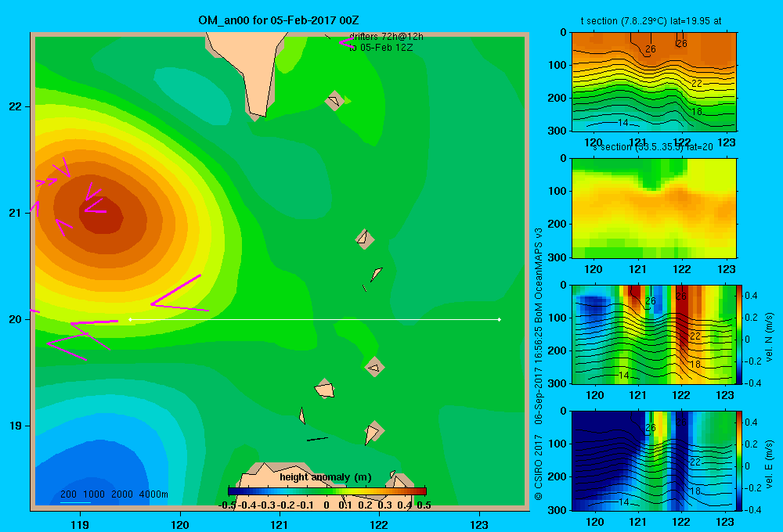The width and height of the screenshot is (783, 532).
Task: Click the east endpoint diamond of the white section line
Action: pos(500,319)
